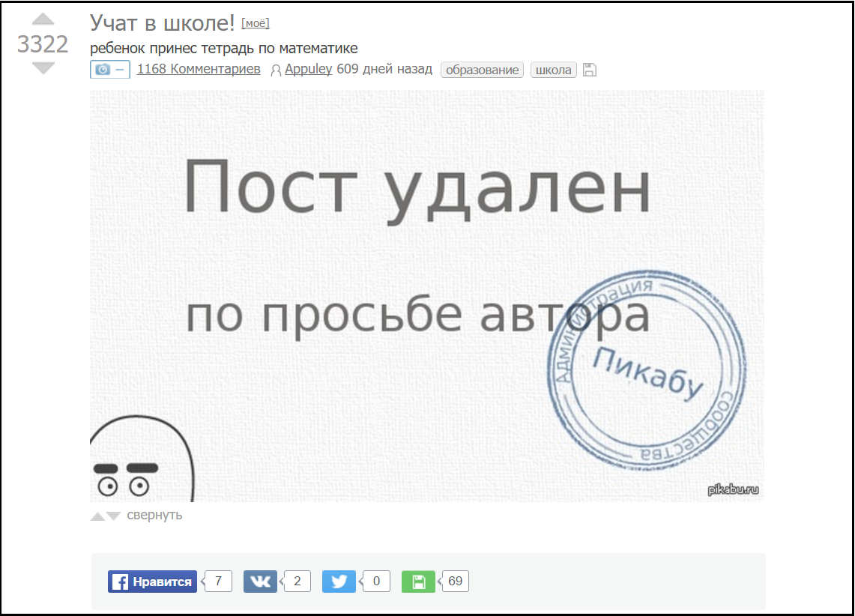Upvote the post with the up arrow
Viewport: 855px width, 616px height.
(43, 19)
